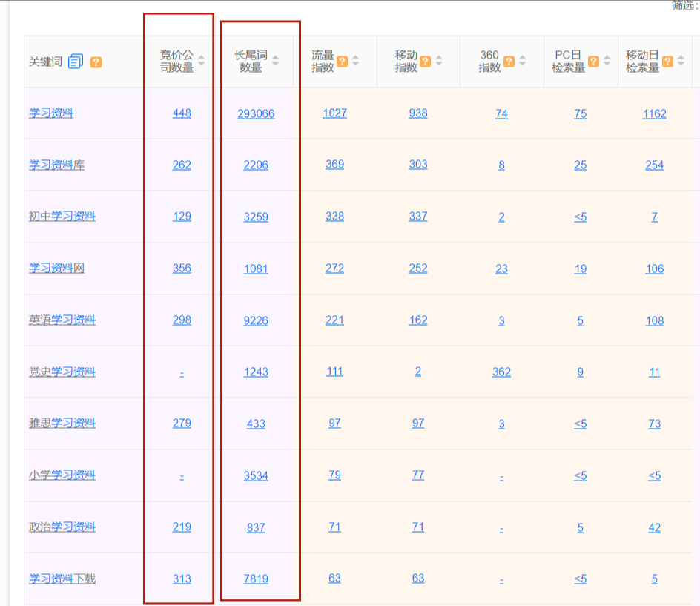This screenshot has height=606, width=700.
Task: Click bidding company count 262
Action: (x=182, y=165)
